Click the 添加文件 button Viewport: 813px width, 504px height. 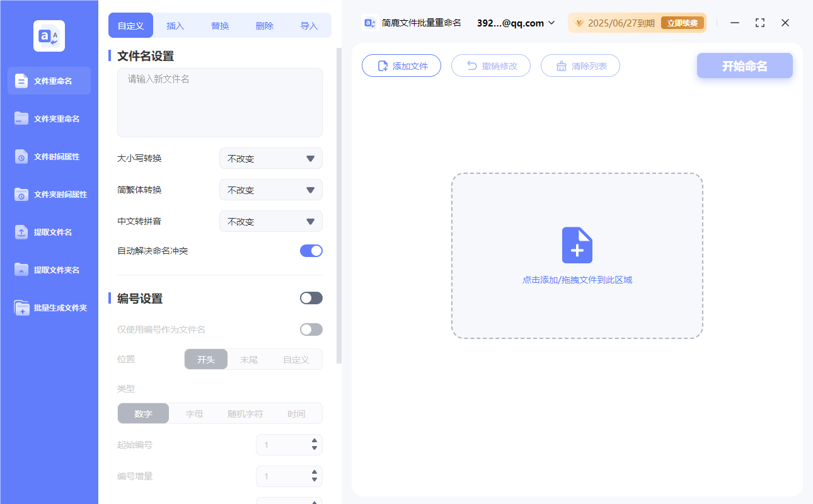(401, 66)
